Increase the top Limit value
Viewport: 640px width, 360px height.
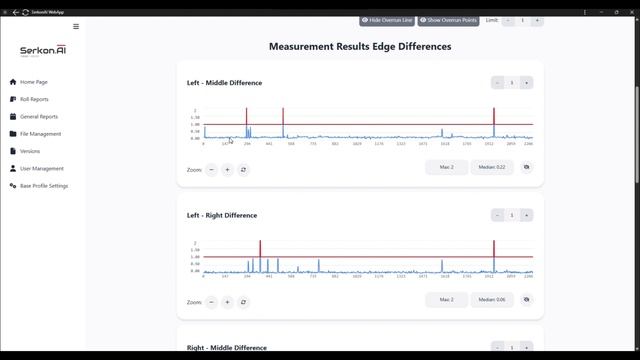point(537,20)
